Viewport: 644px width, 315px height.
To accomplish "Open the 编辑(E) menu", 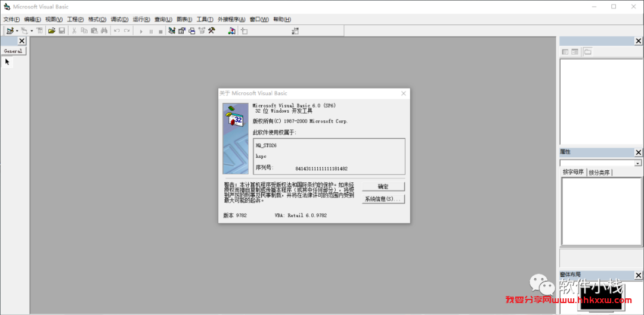I will pos(32,19).
